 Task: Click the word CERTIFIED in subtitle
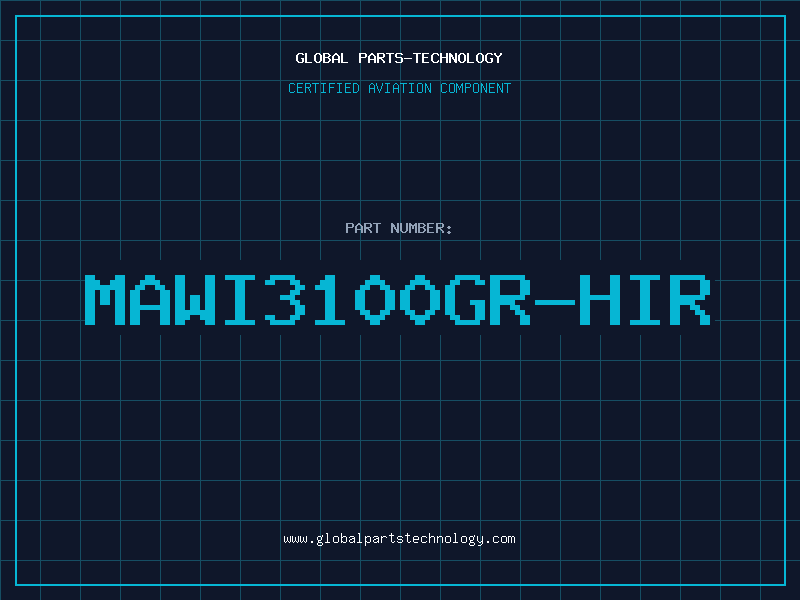click(324, 88)
